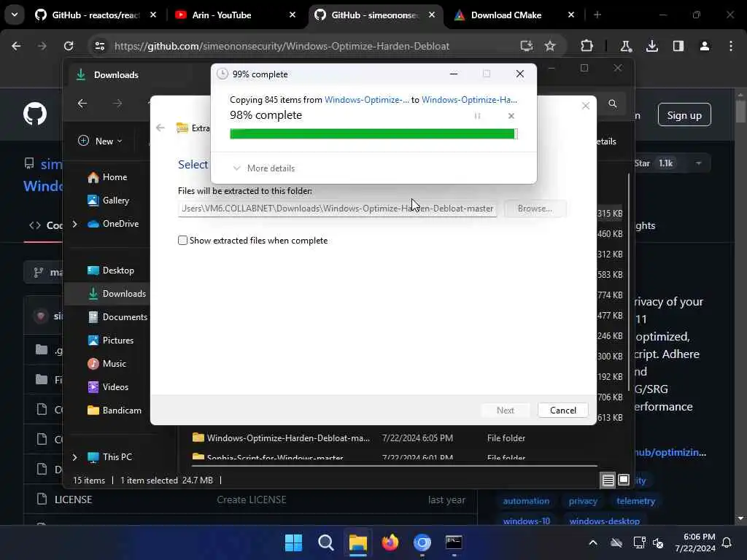Open the browser profile icon
Screen dimensions: 747x560
[x=704, y=46]
